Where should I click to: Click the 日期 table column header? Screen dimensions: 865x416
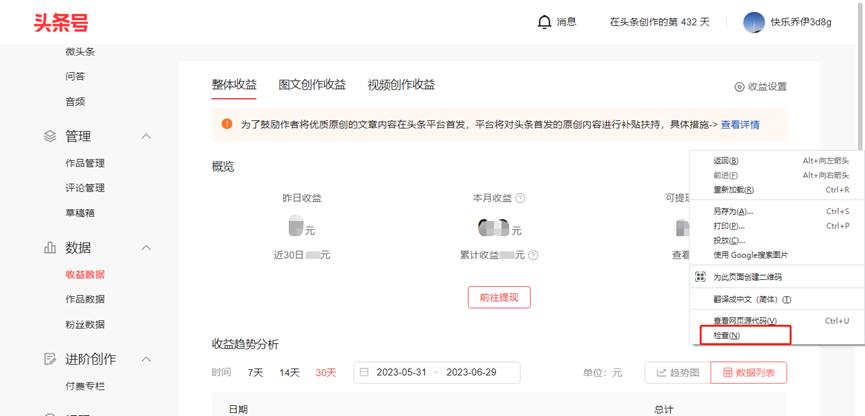pos(238,410)
